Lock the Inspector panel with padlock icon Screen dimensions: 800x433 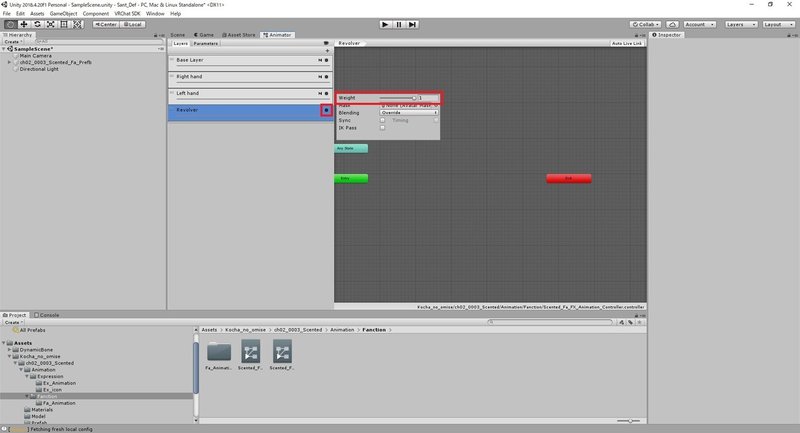(789, 35)
